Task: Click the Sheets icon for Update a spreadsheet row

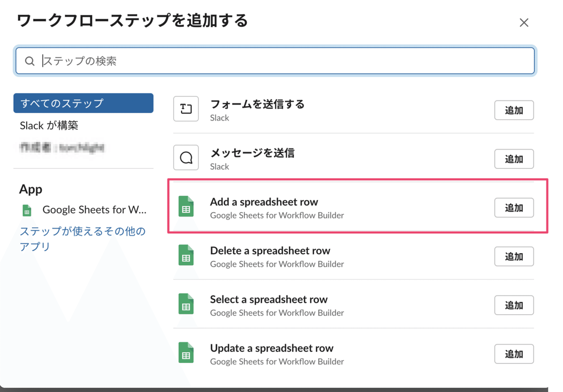Action: click(x=186, y=353)
